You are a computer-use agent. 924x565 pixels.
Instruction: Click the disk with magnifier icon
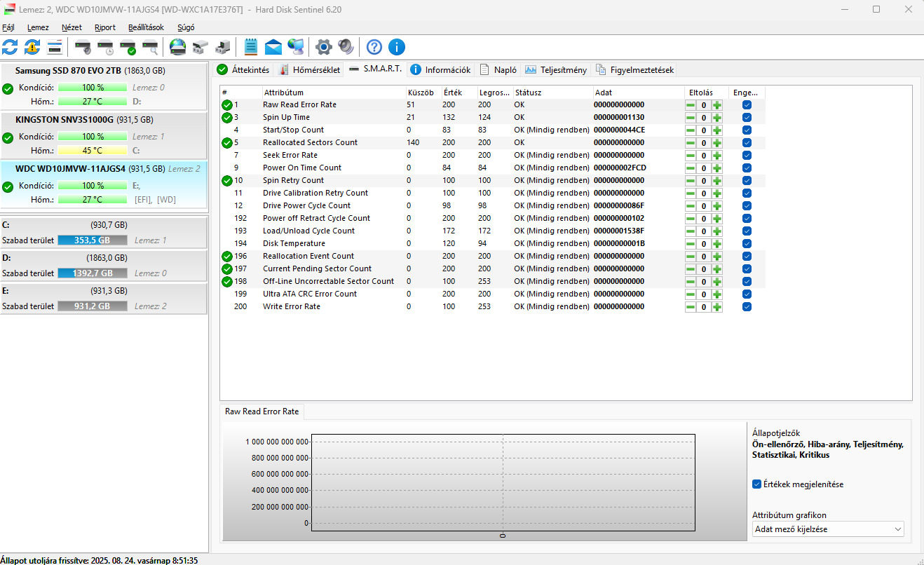pos(150,48)
